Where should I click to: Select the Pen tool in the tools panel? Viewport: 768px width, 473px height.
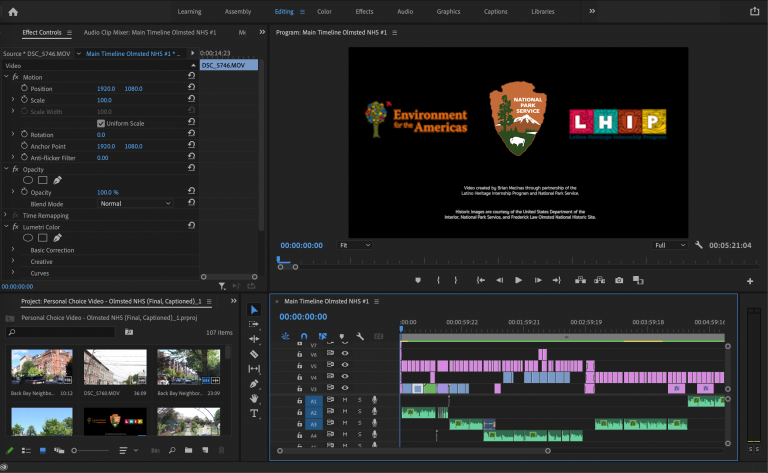(x=254, y=384)
